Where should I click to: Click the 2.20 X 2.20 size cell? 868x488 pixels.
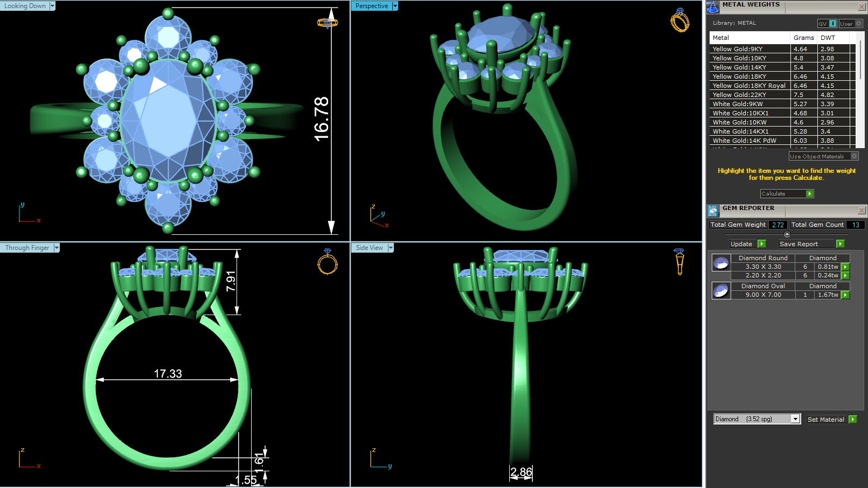pyautogui.click(x=763, y=275)
